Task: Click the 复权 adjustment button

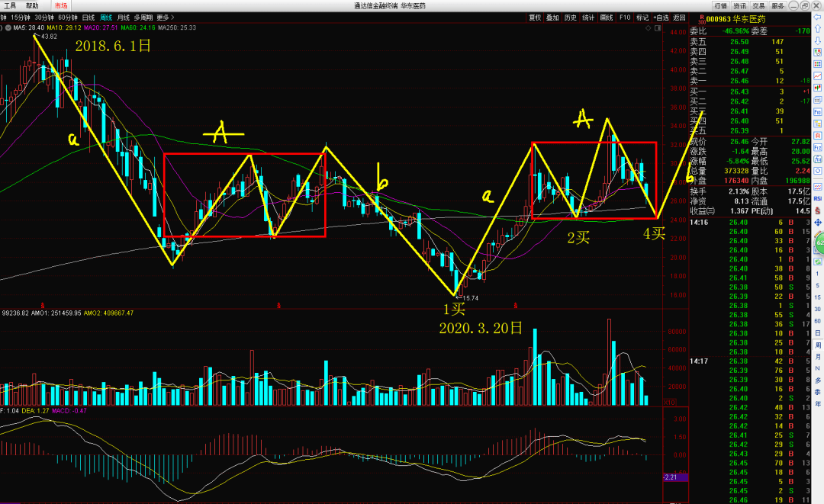Action: tap(534, 17)
